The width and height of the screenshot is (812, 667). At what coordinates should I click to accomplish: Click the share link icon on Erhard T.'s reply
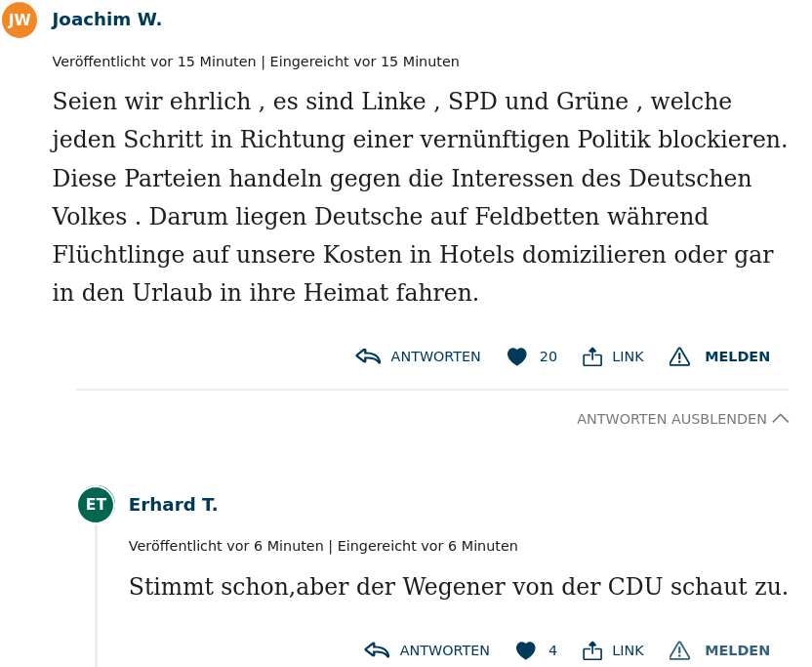(x=592, y=650)
